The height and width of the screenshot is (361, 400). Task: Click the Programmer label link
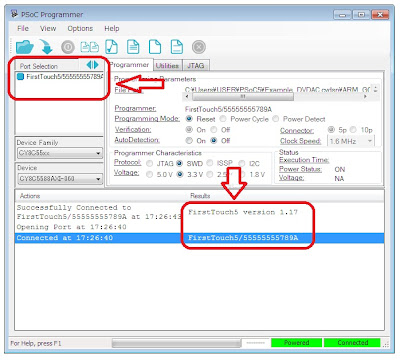[x=135, y=108]
